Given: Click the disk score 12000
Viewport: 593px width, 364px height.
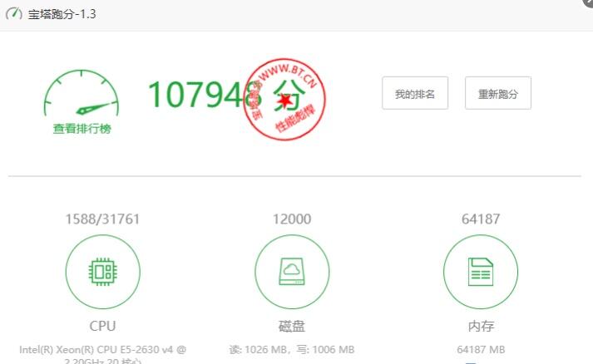Looking at the screenshot, I should coord(292,219).
